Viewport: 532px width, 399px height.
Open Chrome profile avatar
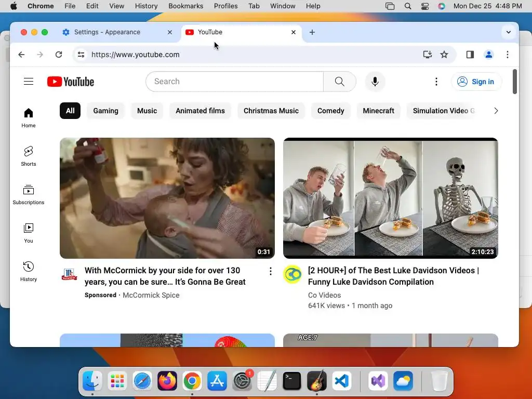tap(488, 54)
